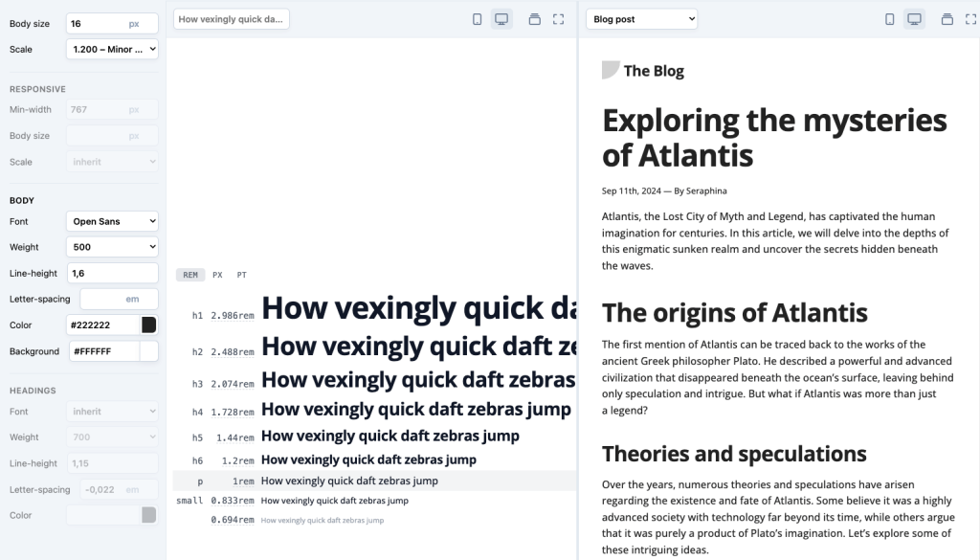Switch Blog post preview to desktop view
980x560 pixels.
point(914,19)
